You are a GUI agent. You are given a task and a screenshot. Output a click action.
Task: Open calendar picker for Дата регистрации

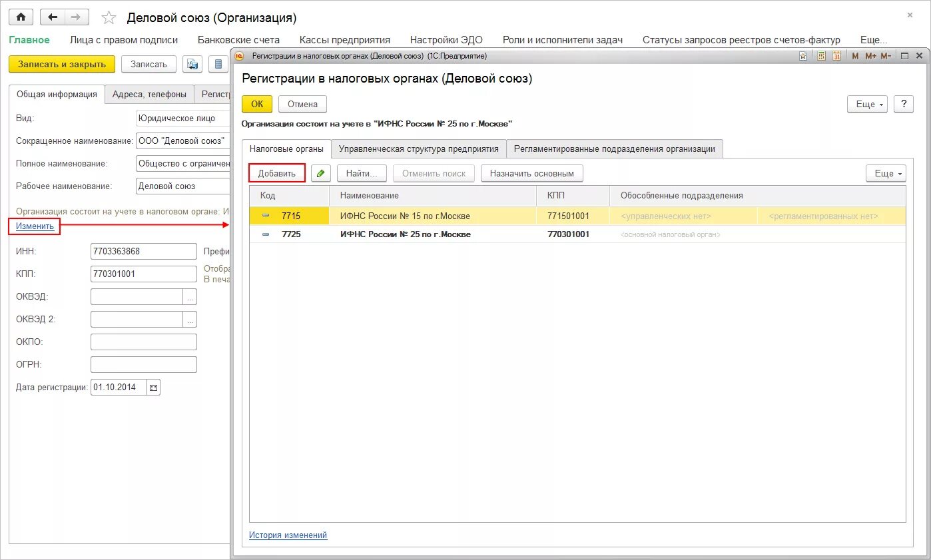pos(154,387)
